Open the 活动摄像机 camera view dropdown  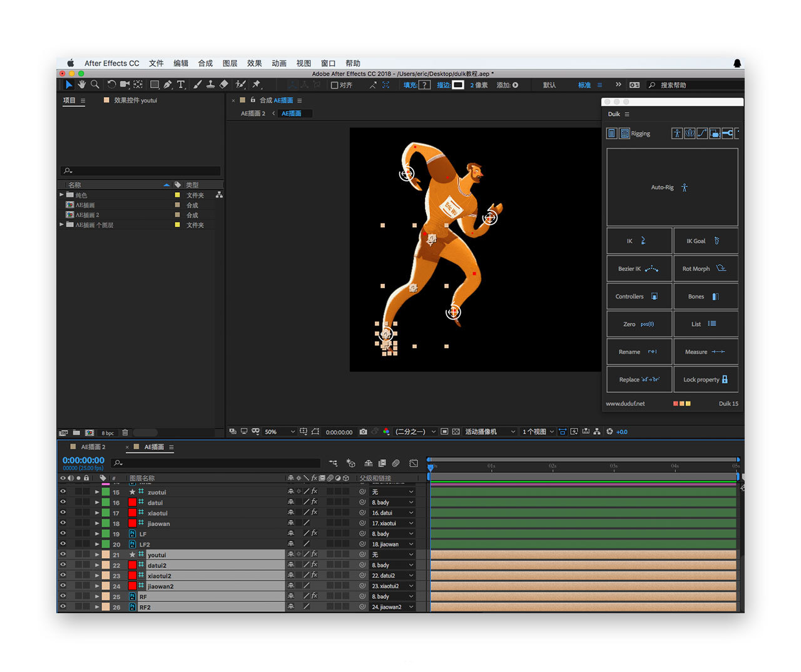click(x=489, y=432)
